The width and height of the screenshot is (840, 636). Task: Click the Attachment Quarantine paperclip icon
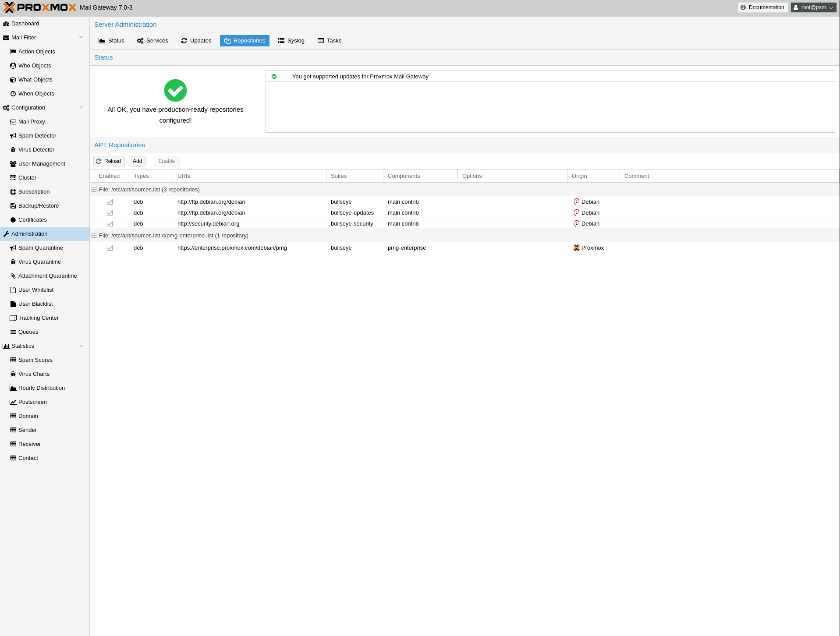[13, 276]
